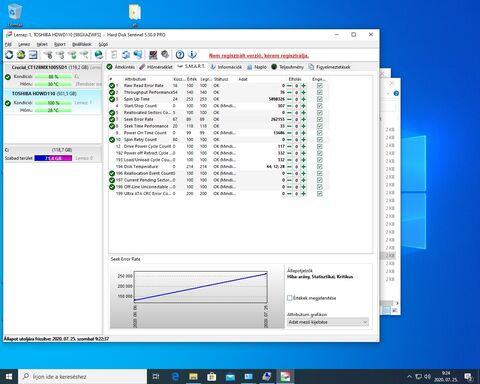Open the Beállítások menu
The width and height of the screenshot is (480, 384).
pos(82,44)
